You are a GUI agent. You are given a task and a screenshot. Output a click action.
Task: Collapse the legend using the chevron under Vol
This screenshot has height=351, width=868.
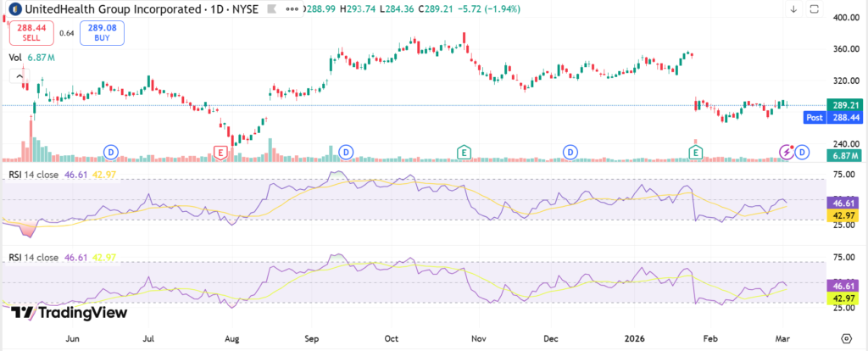coord(17,76)
